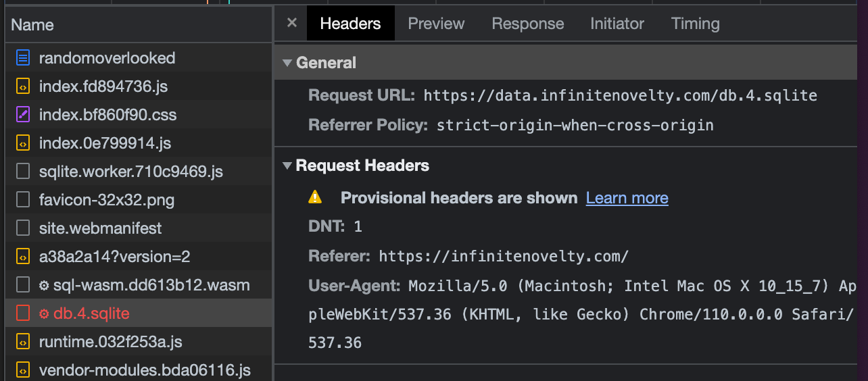Click the script icon for runtime.032f253a.js

click(x=23, y=342)
